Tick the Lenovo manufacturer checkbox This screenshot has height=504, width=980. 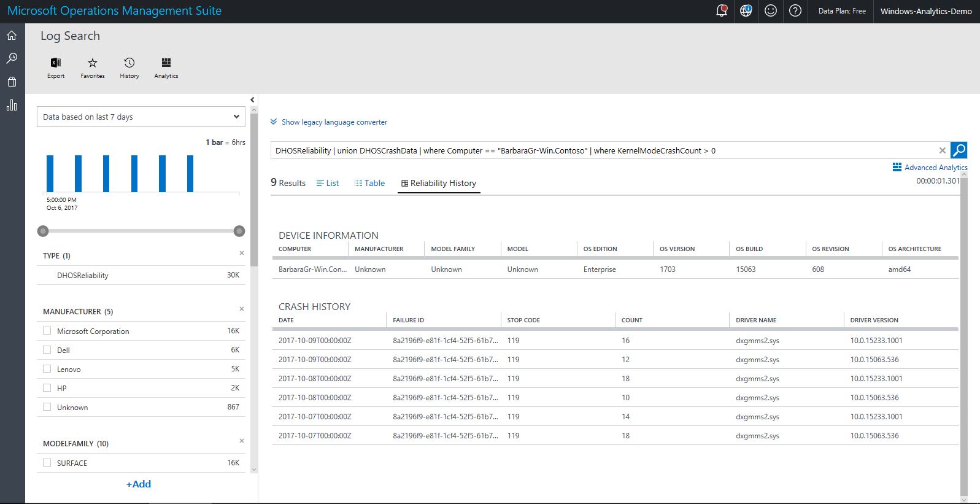[x=47, y=369]
